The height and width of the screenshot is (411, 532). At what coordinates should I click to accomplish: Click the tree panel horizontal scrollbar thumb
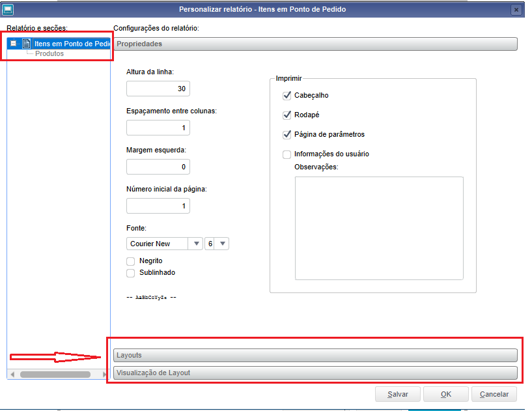(55, 374)
